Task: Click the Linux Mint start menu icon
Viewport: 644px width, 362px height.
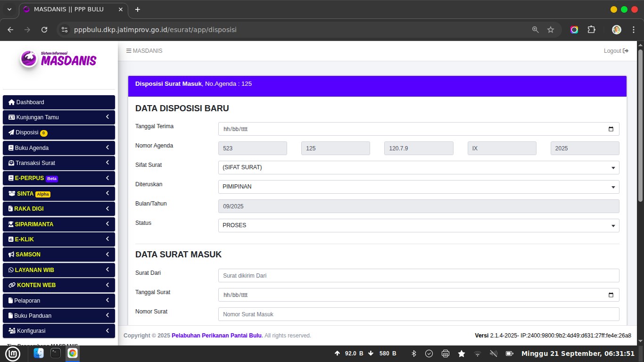Action: 13,354
